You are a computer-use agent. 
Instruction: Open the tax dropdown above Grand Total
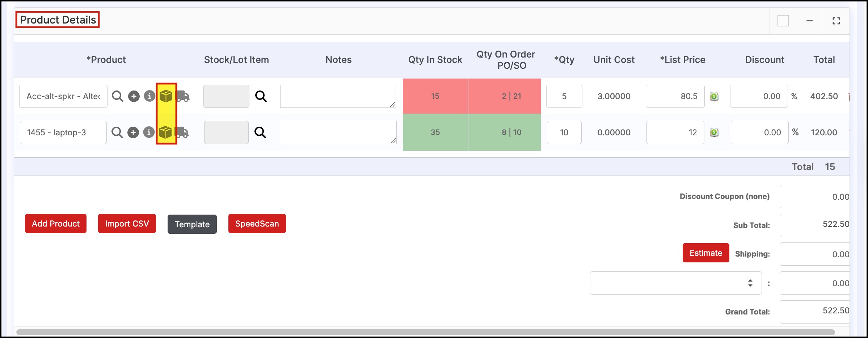click(x=676, y=283)
